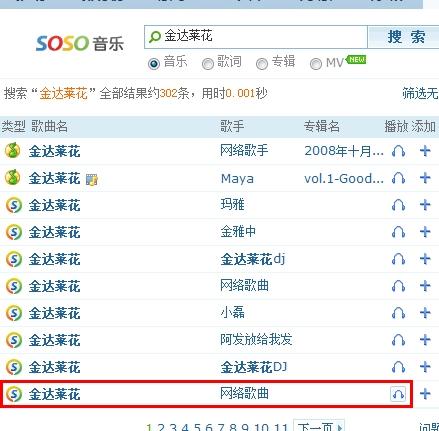Select the 音乐 radio button
The height and width of the screenshot is (431, 439).
pyautogui.click(x=154, y=63)
